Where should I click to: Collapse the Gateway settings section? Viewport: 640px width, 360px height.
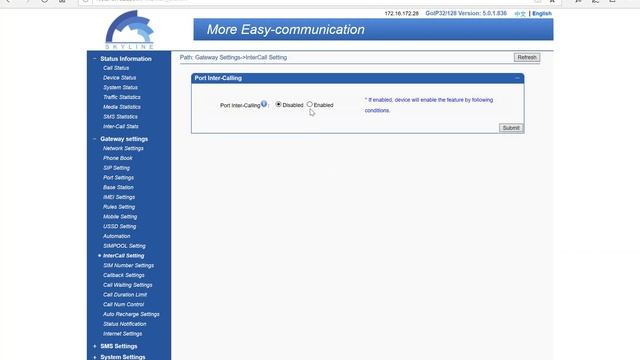(95, 139)
